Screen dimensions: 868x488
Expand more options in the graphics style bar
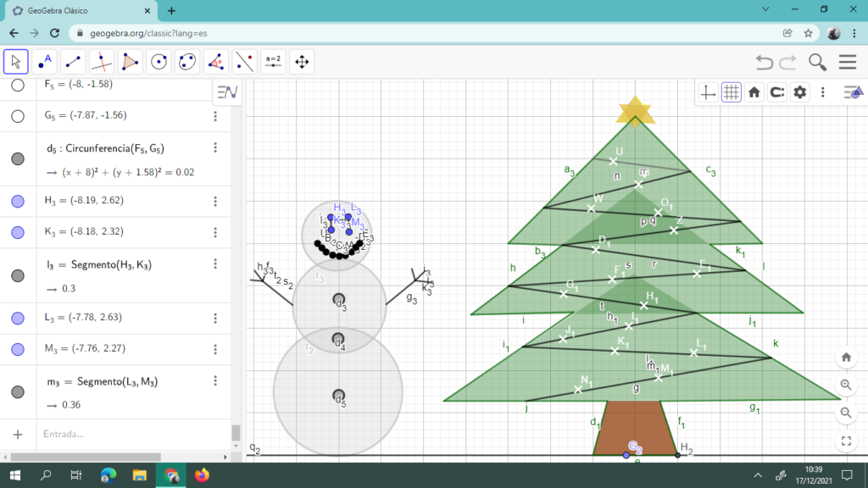tap(823, 92)
